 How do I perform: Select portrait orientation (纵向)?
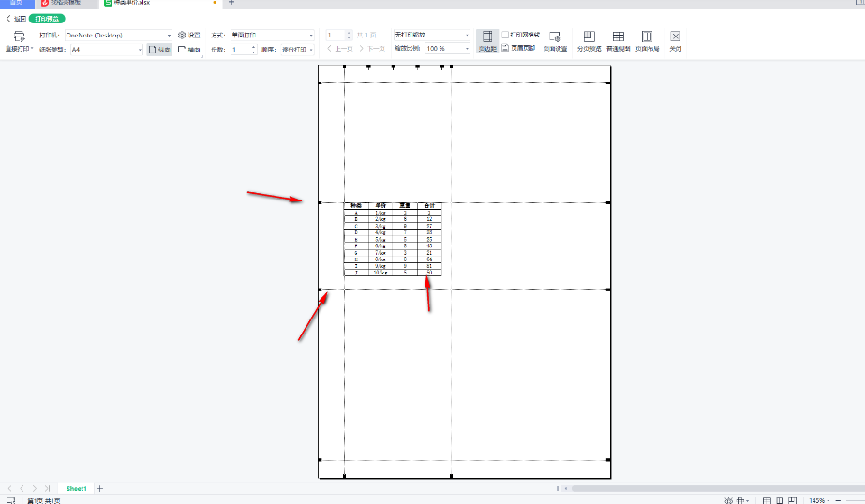click(x=159, y=50)
